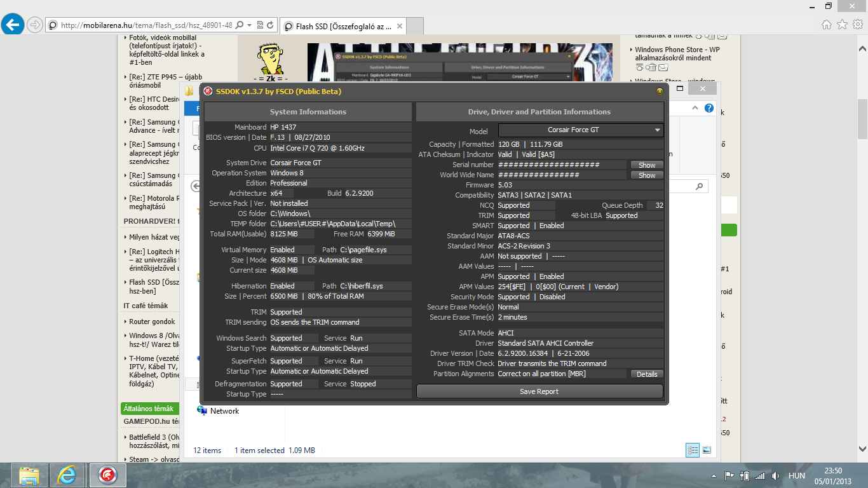
Task: Select the Flash SSD browser tab
Action: (x=343, y=27)
